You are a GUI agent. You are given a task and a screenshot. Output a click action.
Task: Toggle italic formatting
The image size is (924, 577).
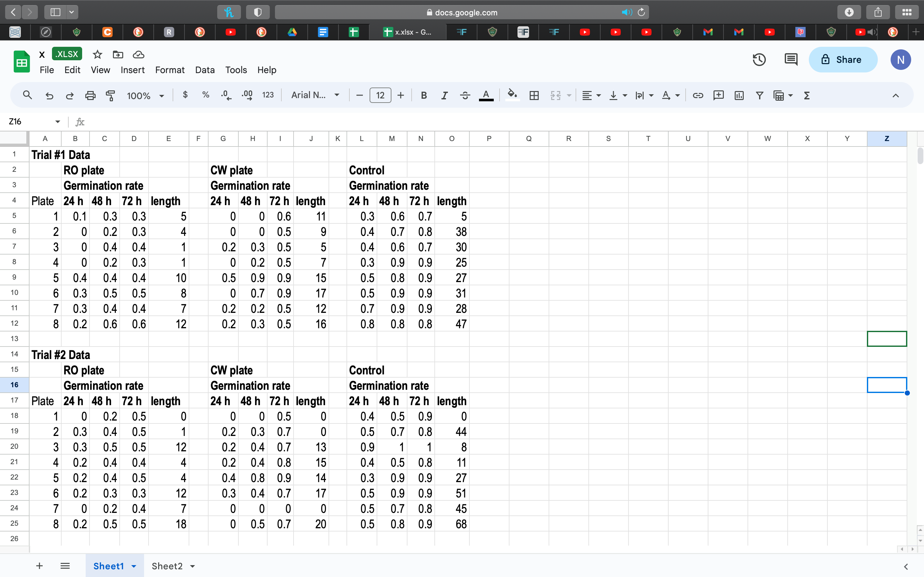coord(444,96)
